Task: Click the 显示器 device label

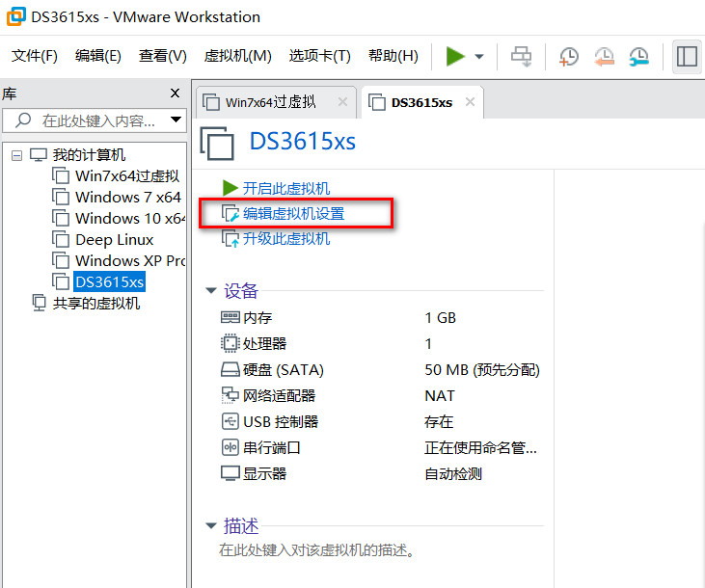Action: [265, 473]
